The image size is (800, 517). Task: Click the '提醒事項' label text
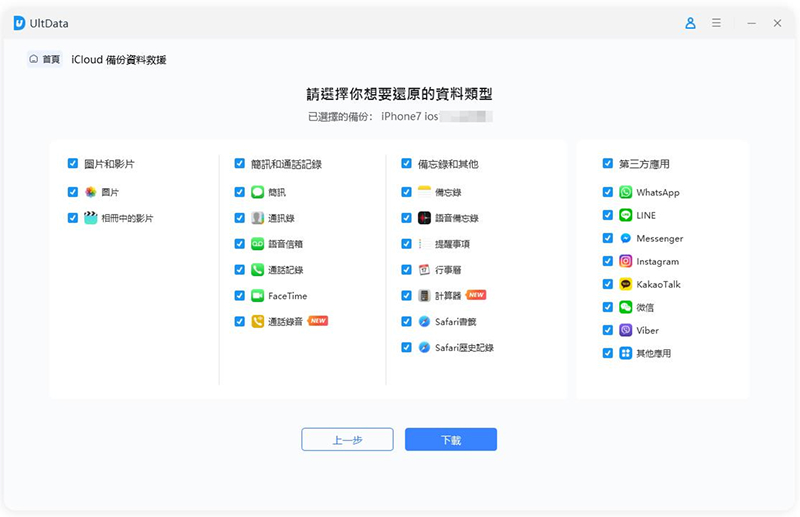tap(452, 244)
